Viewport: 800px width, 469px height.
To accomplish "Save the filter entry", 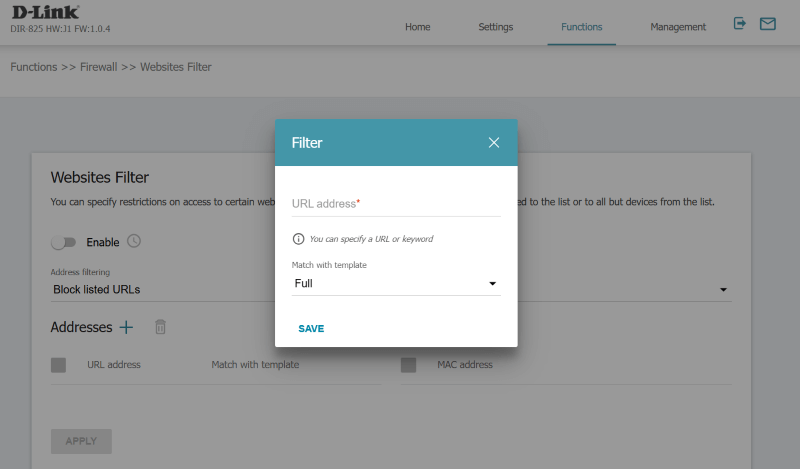I will pos(311,329).
